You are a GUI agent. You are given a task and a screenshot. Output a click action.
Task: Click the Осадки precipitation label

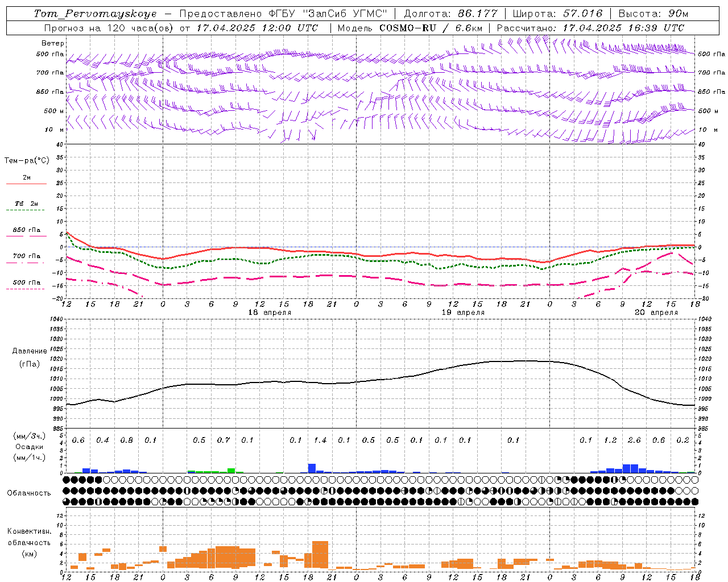29,447
